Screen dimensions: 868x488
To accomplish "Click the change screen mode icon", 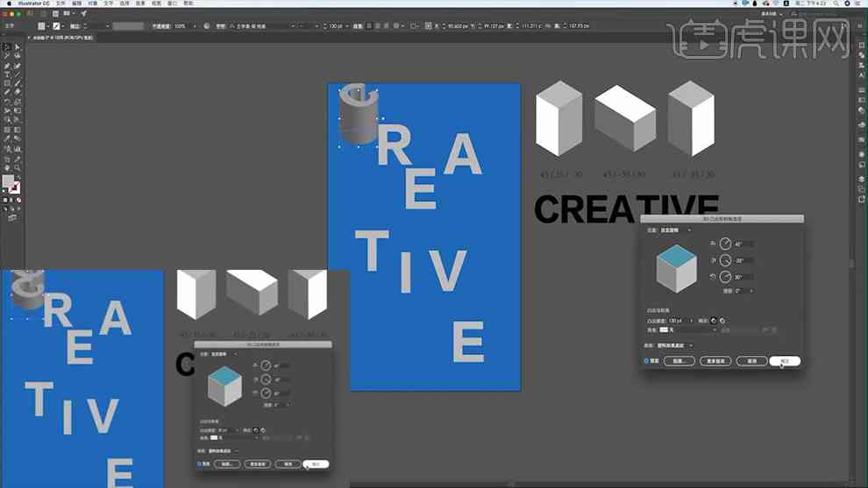I will point(11,218).
